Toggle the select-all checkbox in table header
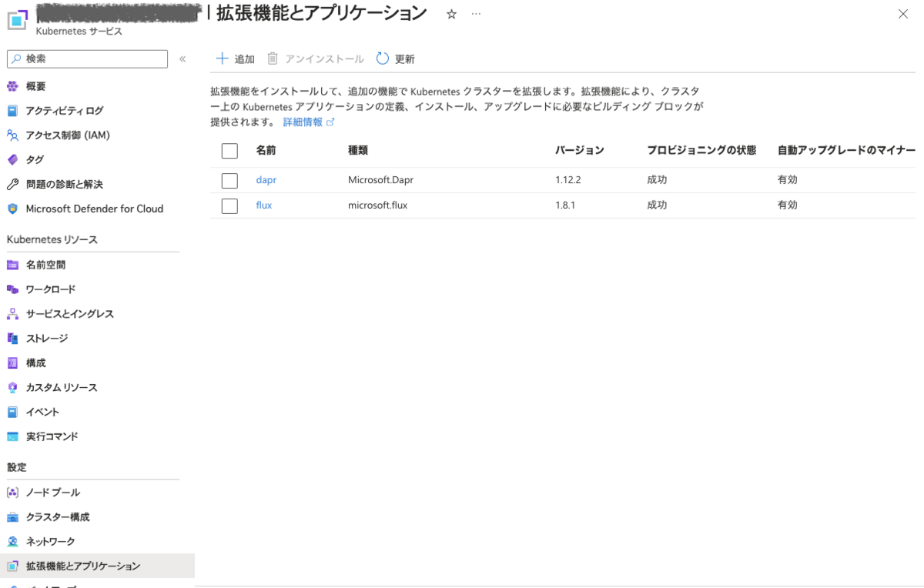Image resolution: width=924 pixels, height=588 pixels. click(x=229, y=151)
